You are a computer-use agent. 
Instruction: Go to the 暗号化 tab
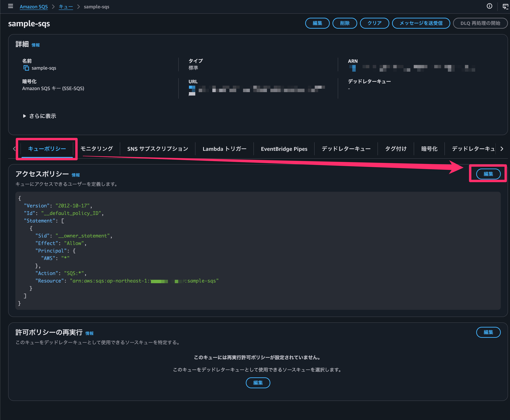pyautogui.click(x=429, y=149)
